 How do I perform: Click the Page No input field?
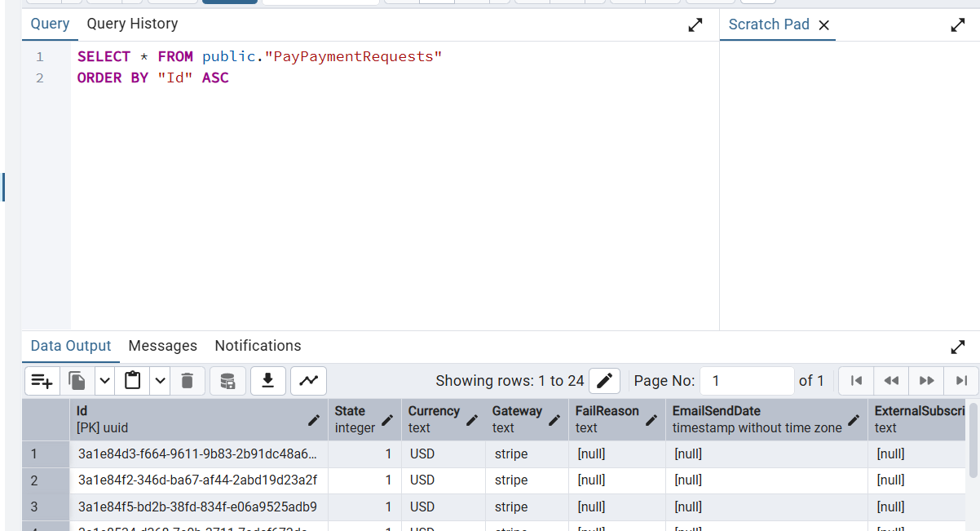746,381
